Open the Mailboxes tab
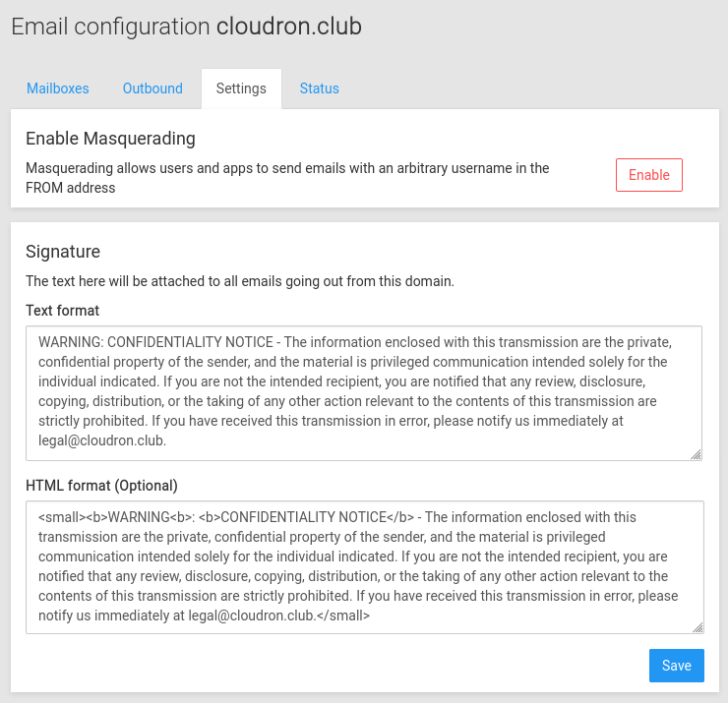 pyautogui.click(x=58, y=88)
